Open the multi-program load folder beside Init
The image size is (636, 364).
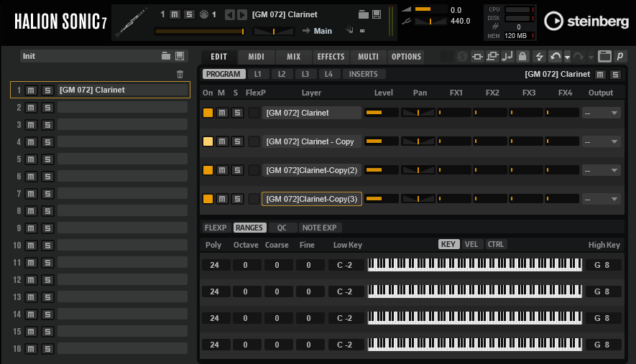pyautogui.click(x=166, y=56)
